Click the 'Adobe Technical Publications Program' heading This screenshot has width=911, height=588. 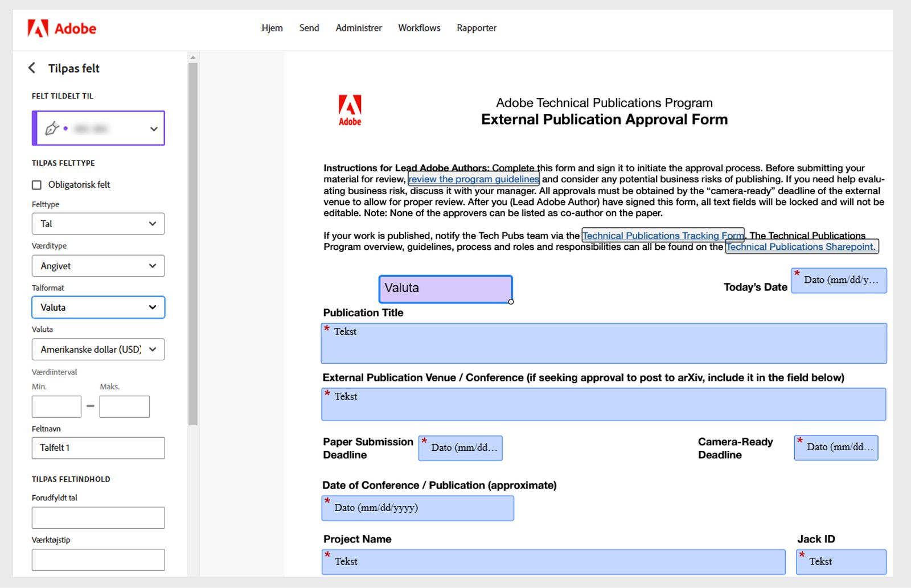tap(604, 103)
